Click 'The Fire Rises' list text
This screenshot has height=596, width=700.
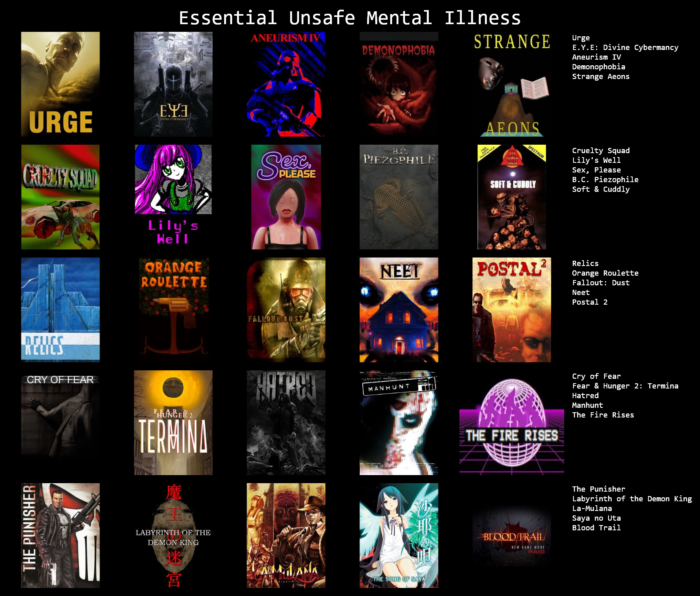[x=603, y=415]
